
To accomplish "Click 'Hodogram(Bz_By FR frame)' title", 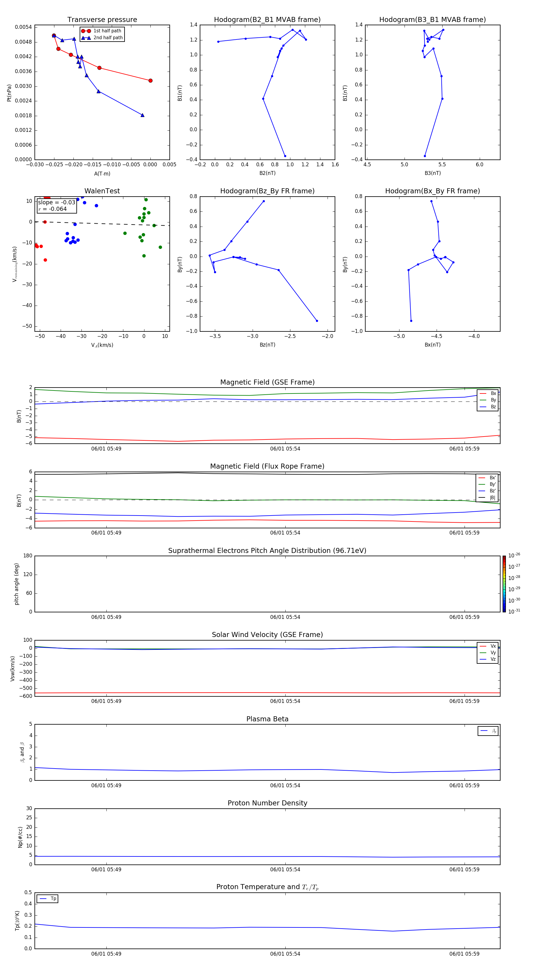I will coord(267,191).
